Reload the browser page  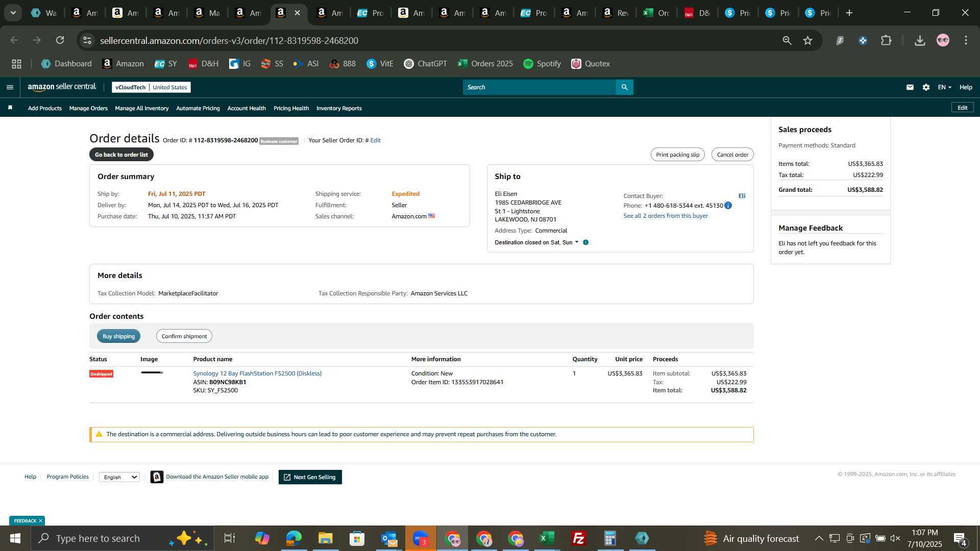click(x=60, y=40)
